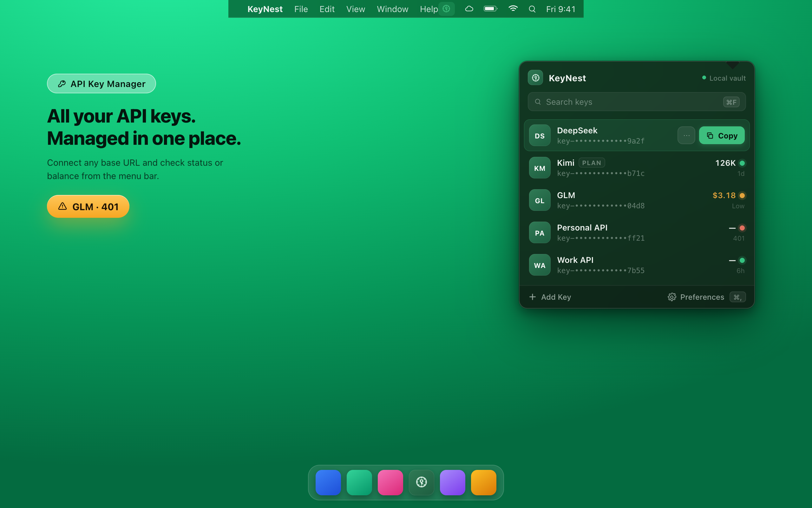Click the orange status dot on GLM row
This screenshot has width=812, height=508.
742,196
